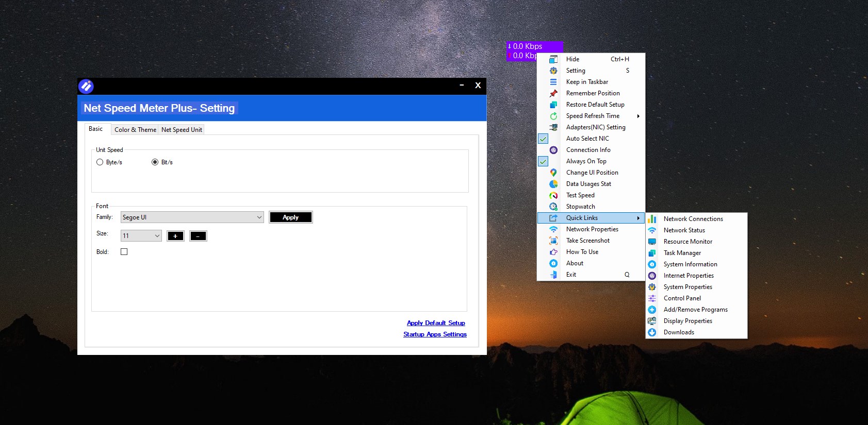This screenshot has width=868, height=425.
Task: Click the Resource Monitor icon in Quick Links
Action: point(652,242)
